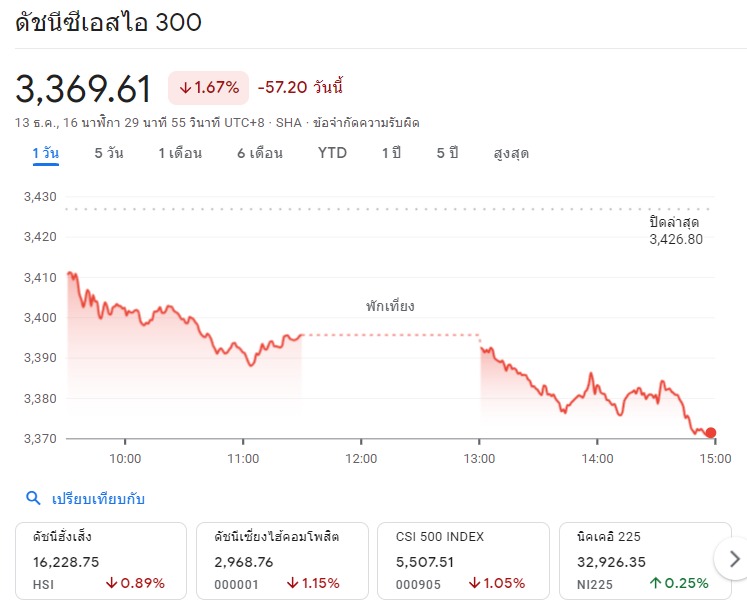The image size is (747, 607).
Task: Select the 1 วัน time range tab
Action: 45,153
